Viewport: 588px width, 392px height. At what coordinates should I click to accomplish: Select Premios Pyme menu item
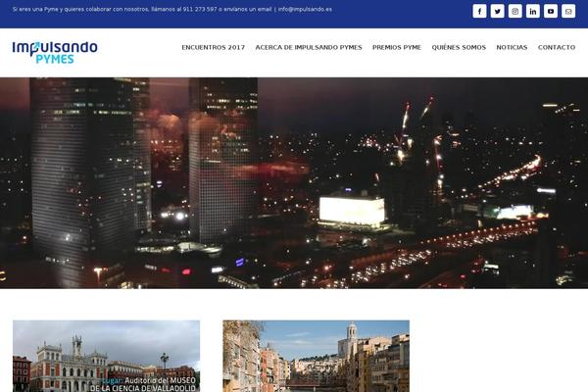click(x=397, y=47)
